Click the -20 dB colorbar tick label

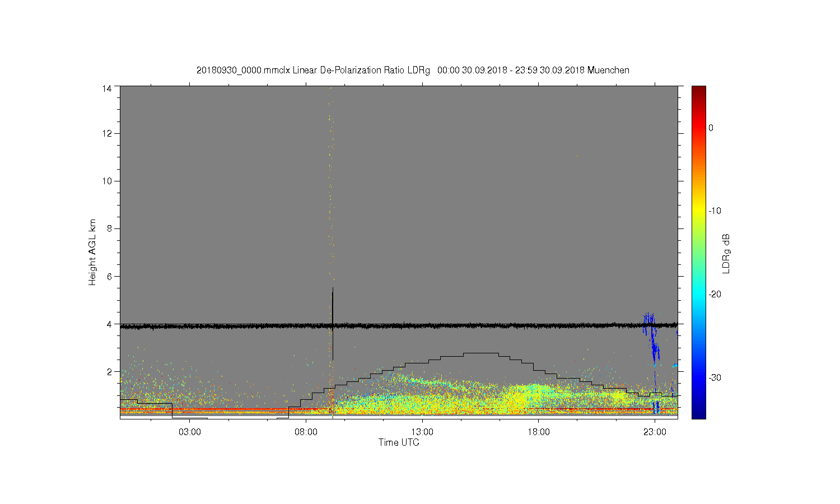pyautogui.click(x=715, y=295)
